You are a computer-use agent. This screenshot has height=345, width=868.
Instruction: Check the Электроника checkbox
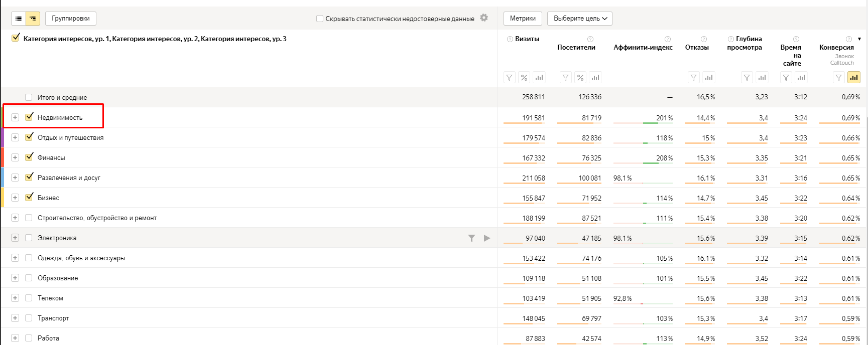[x=29, y=238]
